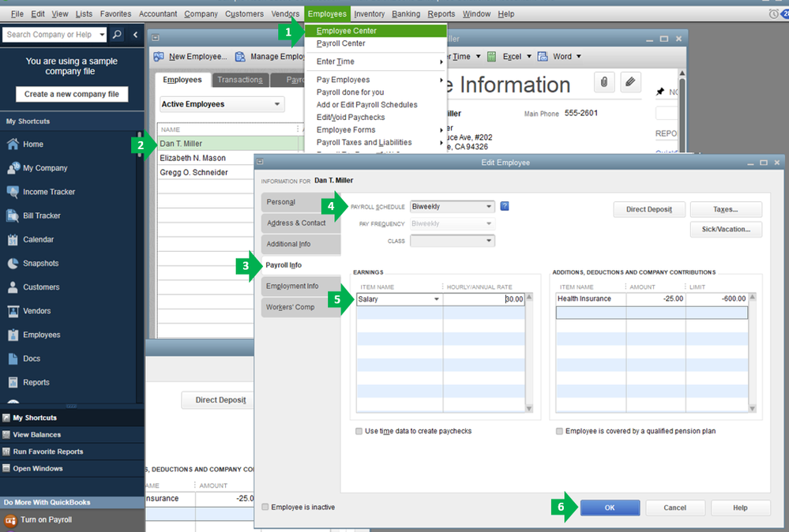
Task: Click the Health Insurance deduction row
Action: (x=652, y=298)
